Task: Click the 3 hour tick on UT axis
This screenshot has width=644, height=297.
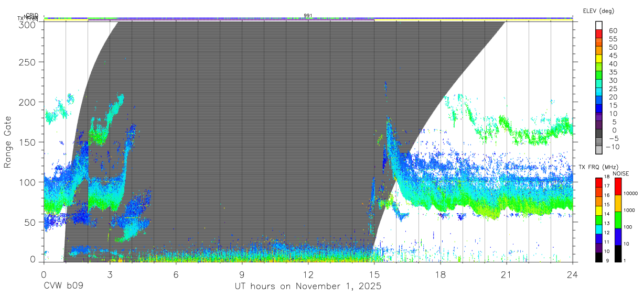Action: 110,274
